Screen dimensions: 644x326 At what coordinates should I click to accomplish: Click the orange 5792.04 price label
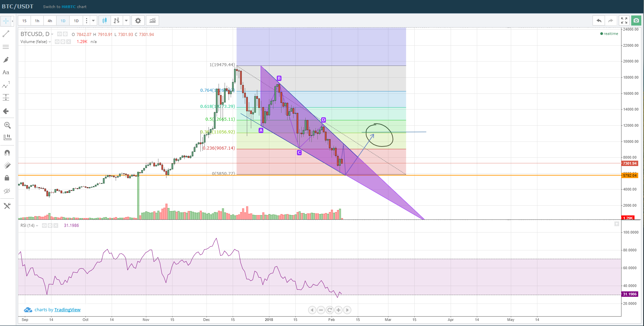click(630, 175)
